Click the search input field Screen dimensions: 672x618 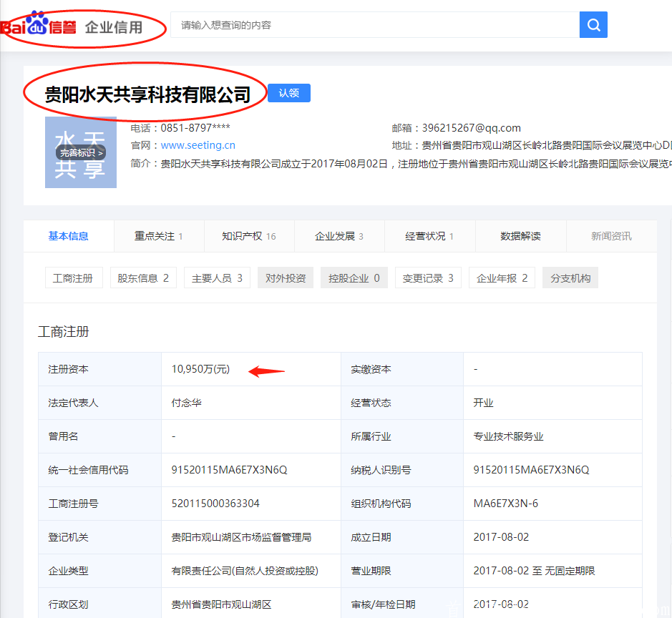372,24
